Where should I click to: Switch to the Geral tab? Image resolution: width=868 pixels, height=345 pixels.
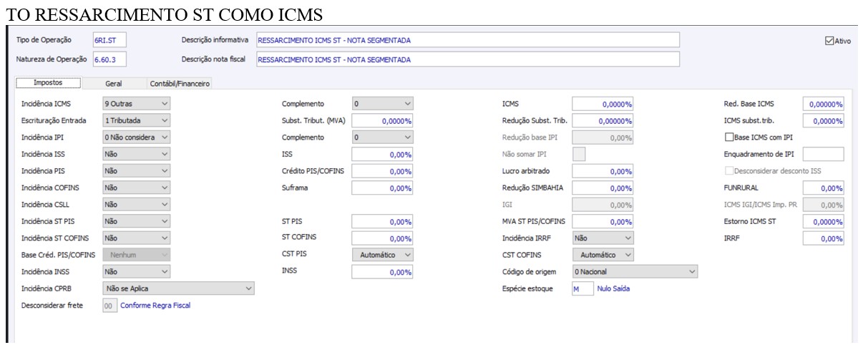113,84
